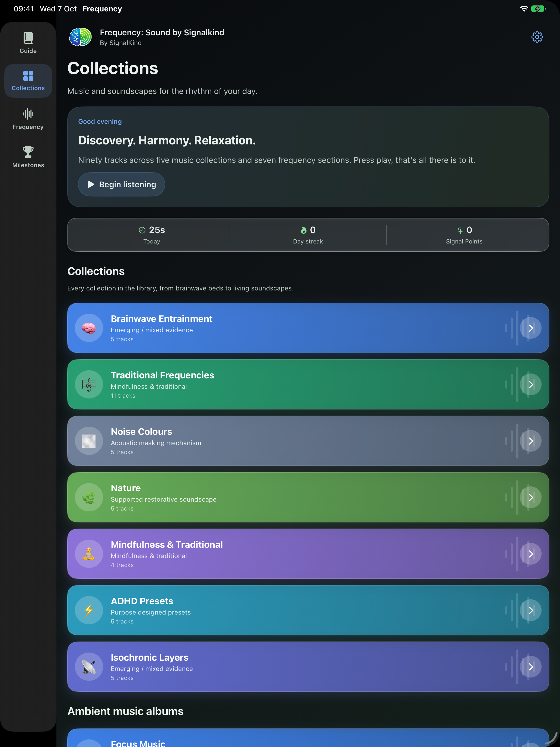Image resolution: width=560 pixels, height=747 pixels.
Task: Click the Begin listening button
Action: coord(122,184)
